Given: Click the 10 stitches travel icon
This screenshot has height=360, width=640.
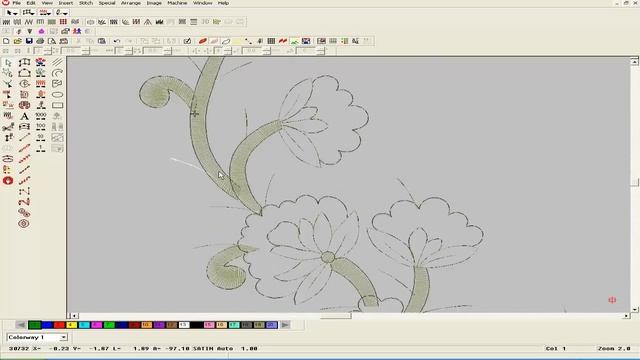Looking at the screenshot, I should click(41, 138).
